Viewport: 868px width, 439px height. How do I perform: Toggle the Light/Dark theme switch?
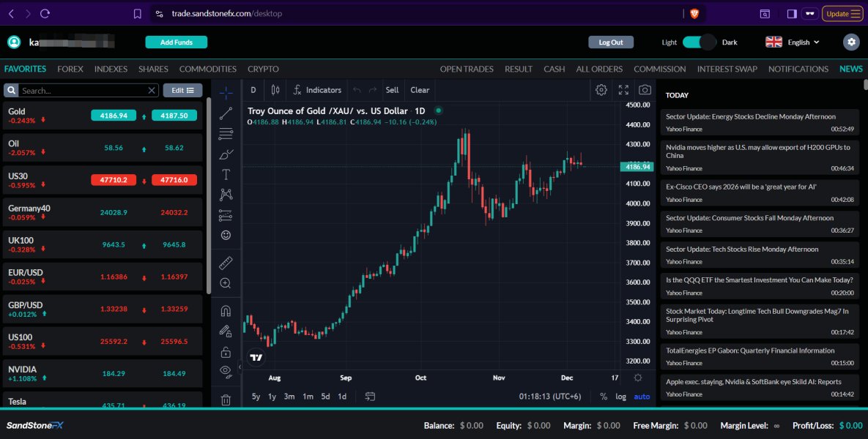[699, 42]
